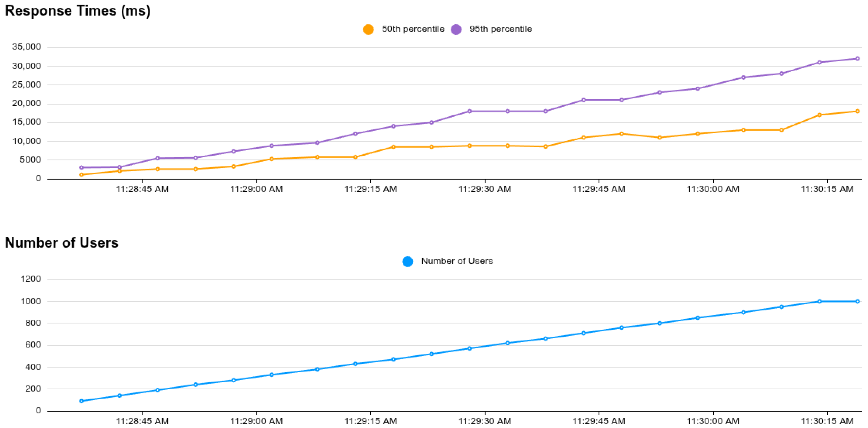Image resolution: width=868 pixels, height=428 pixels.
Task: Click 11:30:15 AM label on users chart
Action: [x=827, y=421]
